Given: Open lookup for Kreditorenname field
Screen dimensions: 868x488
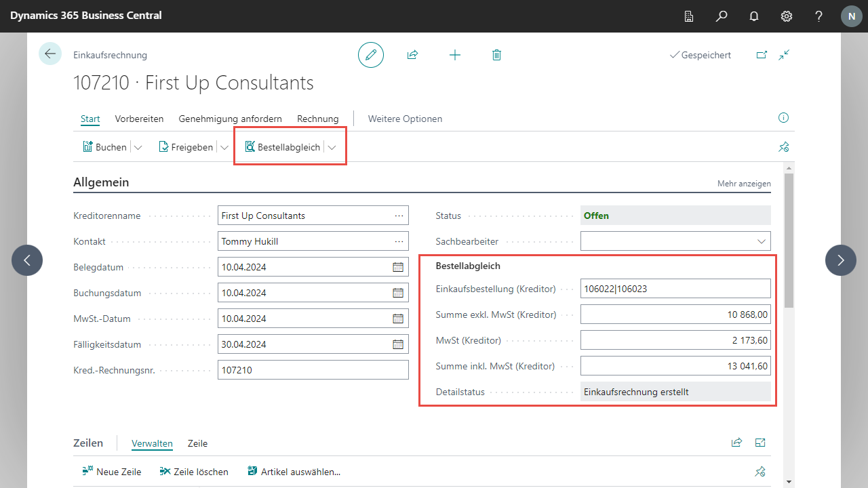Looking at the screenshot, I should click(x=398, y=216).
